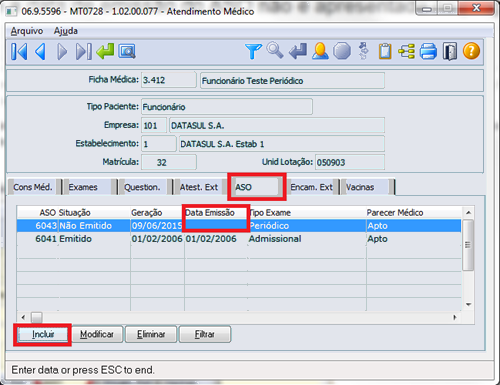Open the person/user icon in toolbar
The image size is (500, 385).
coord(320,51)
